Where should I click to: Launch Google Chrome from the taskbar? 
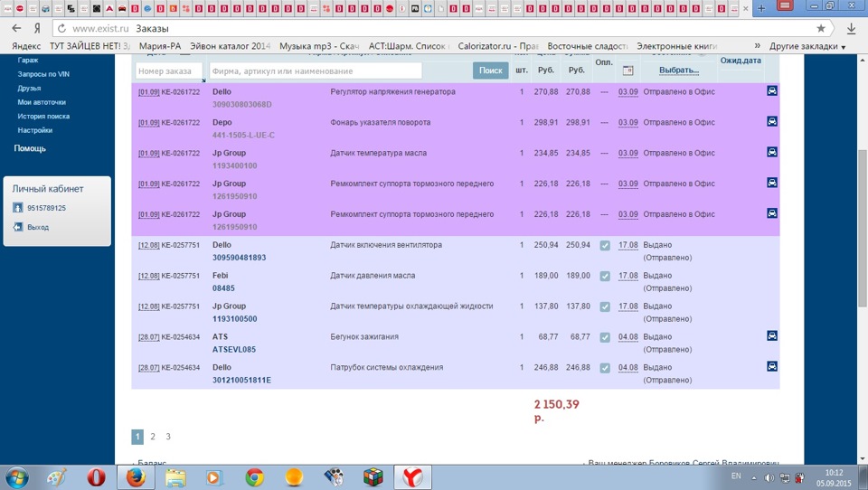[x=255, y=477]
